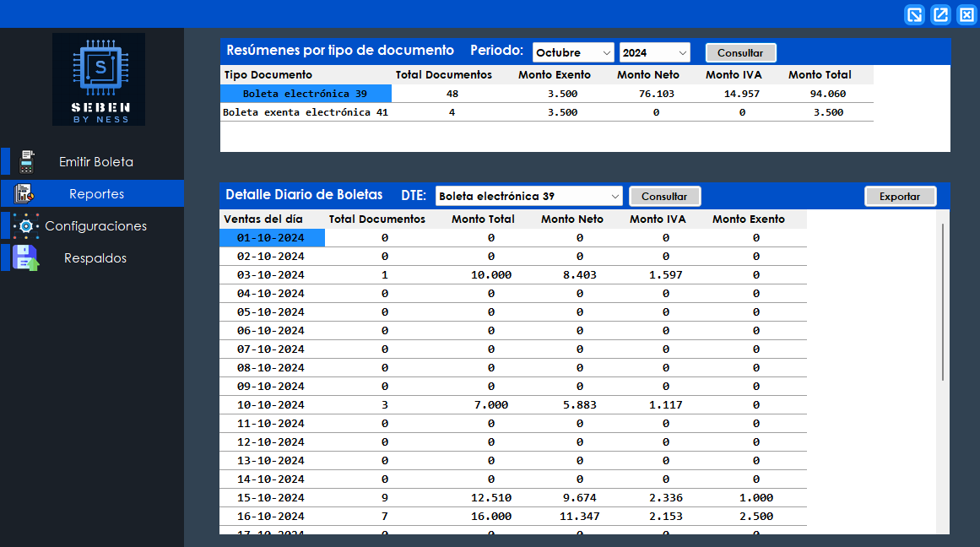980x547 pixels.
Task: Click the Reportes document icon in sidebar
Action: coord(24,194)
